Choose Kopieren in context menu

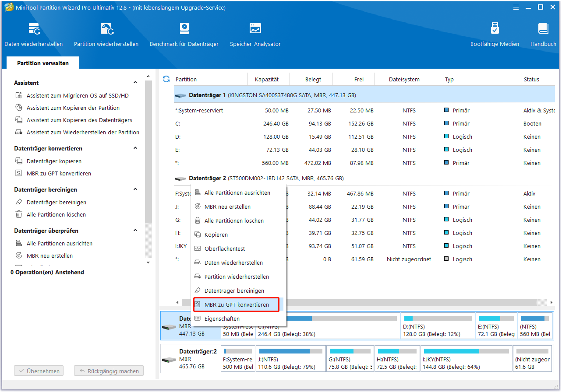[239, 234]
